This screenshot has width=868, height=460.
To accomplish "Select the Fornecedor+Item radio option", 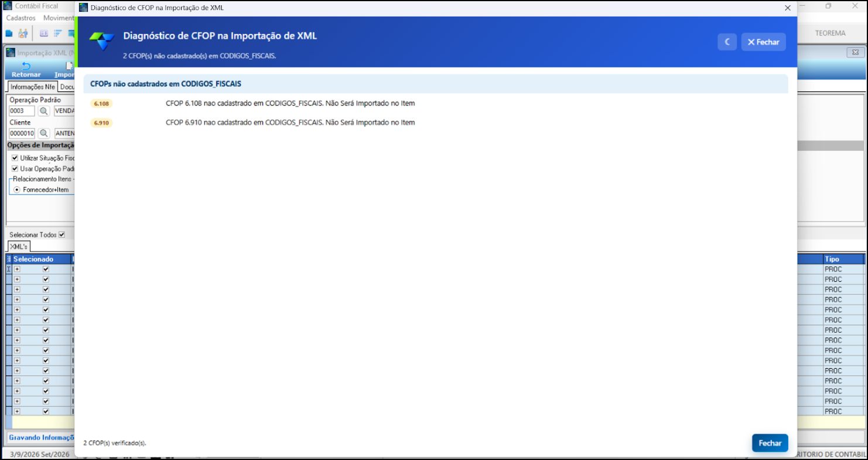I will (17, 190).
